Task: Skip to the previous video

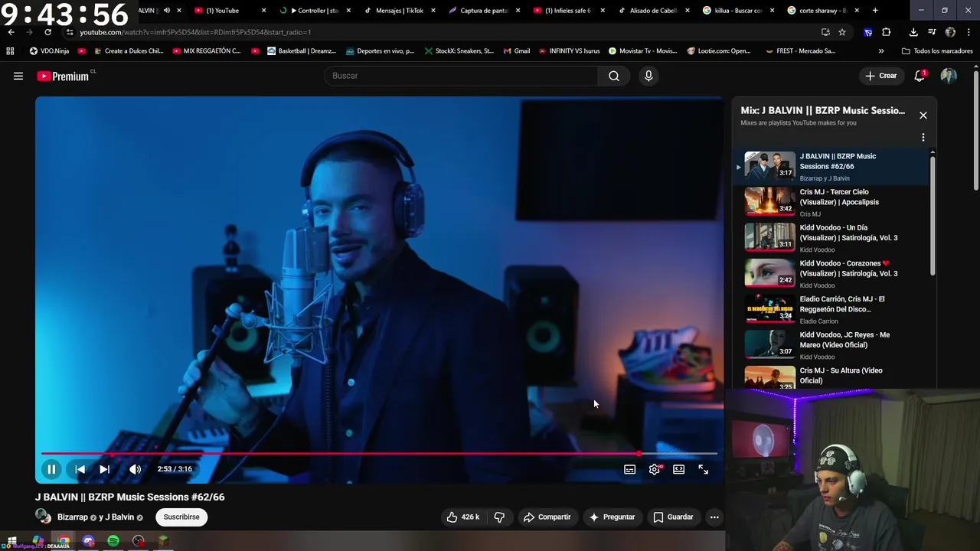Action: tap(80, 469)
